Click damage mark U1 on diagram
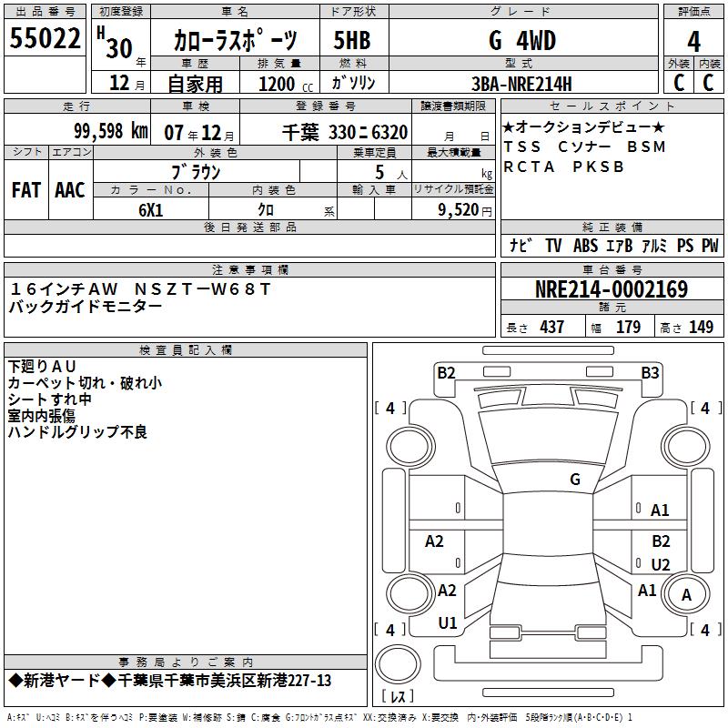Viewport: 728px width, 728px height. (x=448, y=623)
